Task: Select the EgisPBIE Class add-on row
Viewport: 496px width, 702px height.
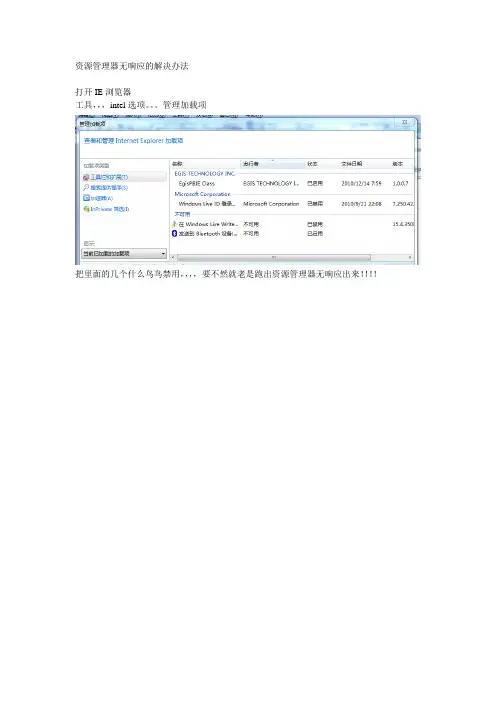Action: pyautogui.click(x=293, y=184)
